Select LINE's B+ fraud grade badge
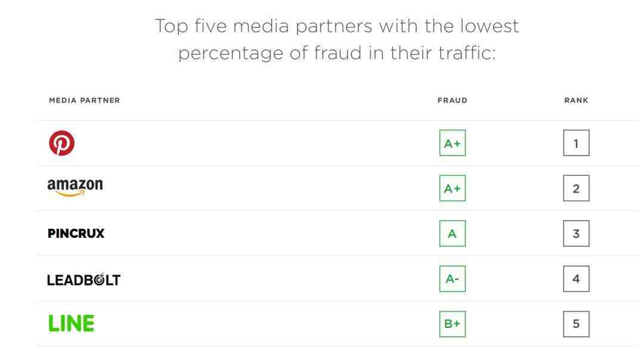Screen dimensions: 644x360 [x=452, y=324]
